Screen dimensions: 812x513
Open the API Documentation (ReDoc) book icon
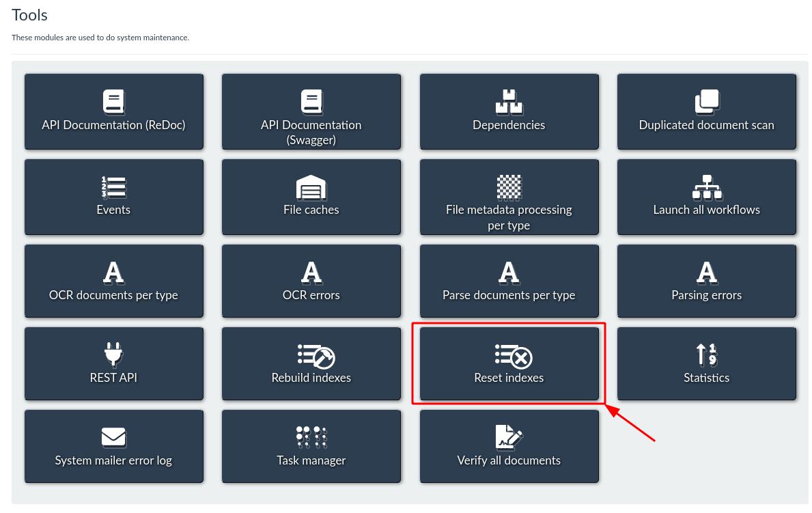[113, 102]
